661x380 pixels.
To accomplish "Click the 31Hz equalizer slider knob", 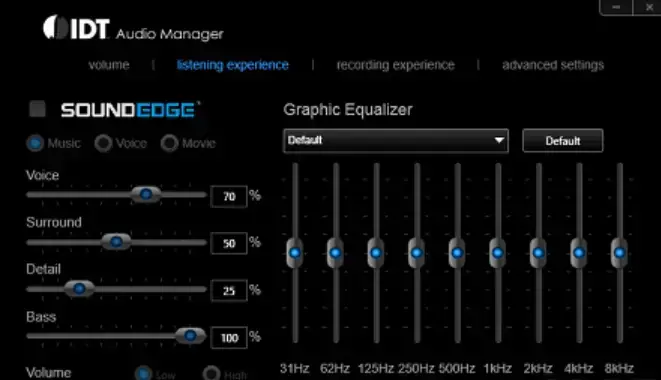I will (x=295, y=253).
